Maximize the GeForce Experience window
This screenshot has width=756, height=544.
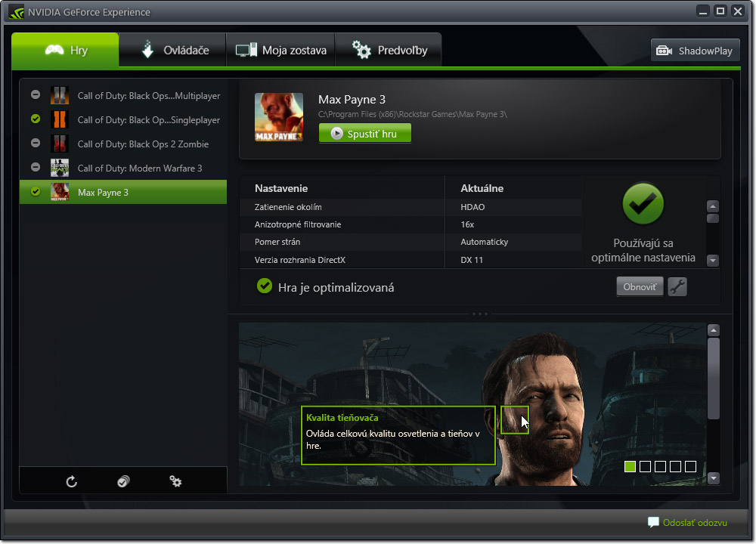720,11
